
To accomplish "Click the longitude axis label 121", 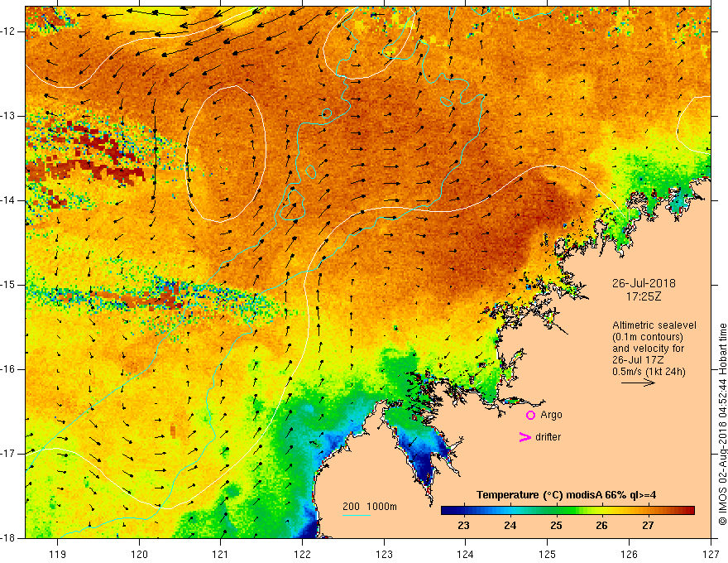I will pyautogui.click(x=221, y=554).
